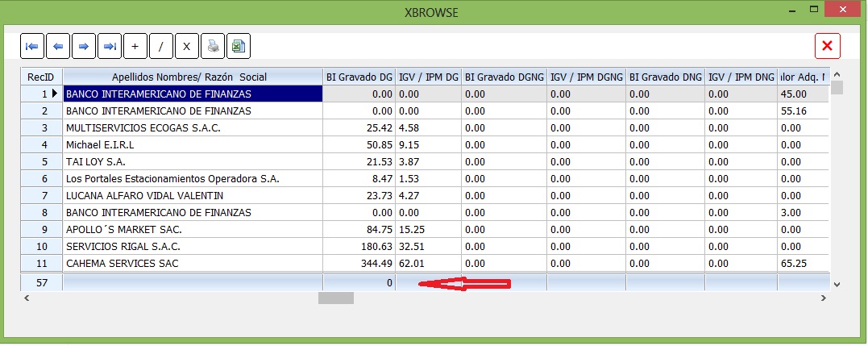
Task: Go to last record toolbar button
Action: (x=110, y=46)
